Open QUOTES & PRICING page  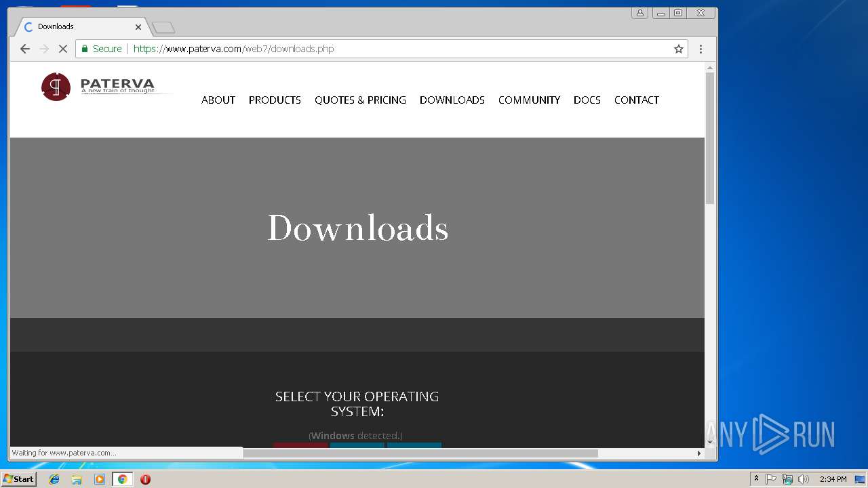[360, 100]
